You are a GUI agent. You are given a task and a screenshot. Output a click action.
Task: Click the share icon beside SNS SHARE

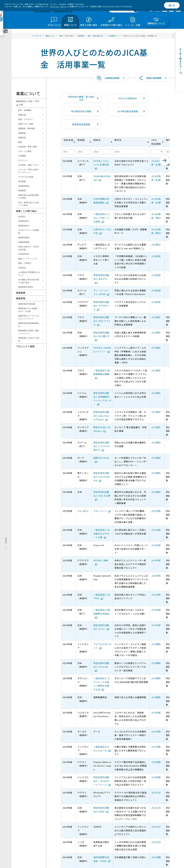pos(141,78)
